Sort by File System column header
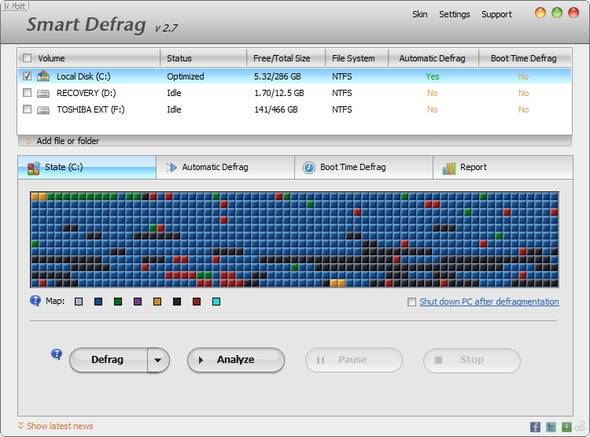This screenshot has height=437, width=590. (x=357, y=58)
